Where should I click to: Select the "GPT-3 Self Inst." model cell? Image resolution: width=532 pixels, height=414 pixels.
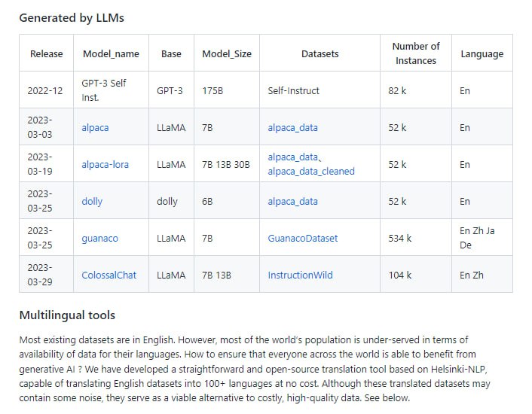click(x=104, y=90)
